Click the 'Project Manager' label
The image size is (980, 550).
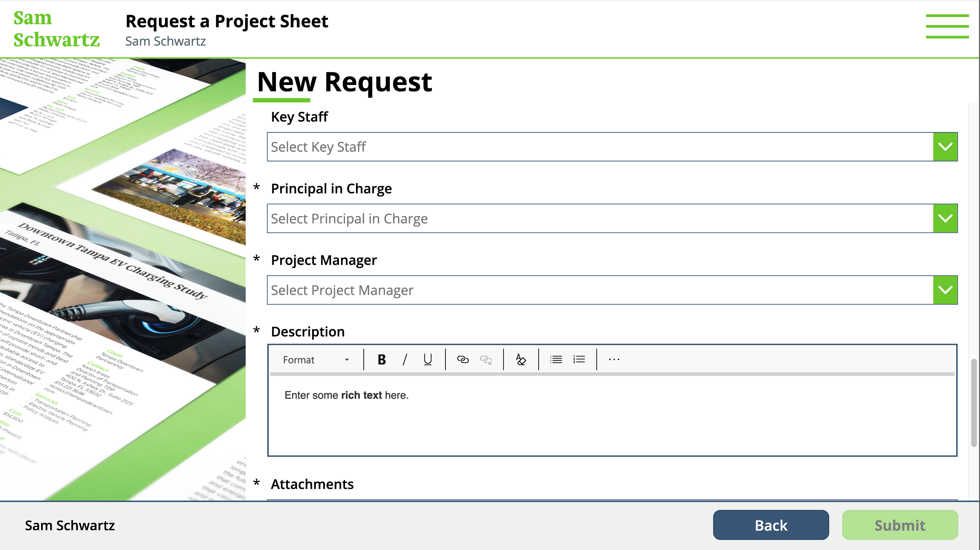324,260
